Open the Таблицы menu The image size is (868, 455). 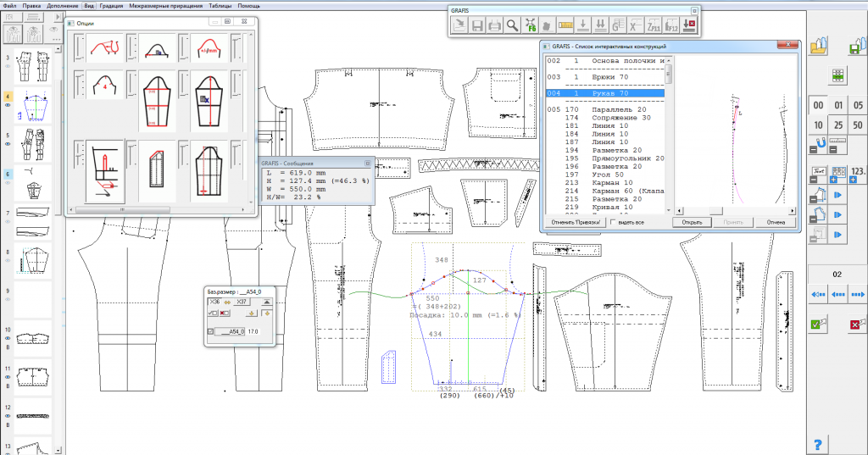click(220, 5)
